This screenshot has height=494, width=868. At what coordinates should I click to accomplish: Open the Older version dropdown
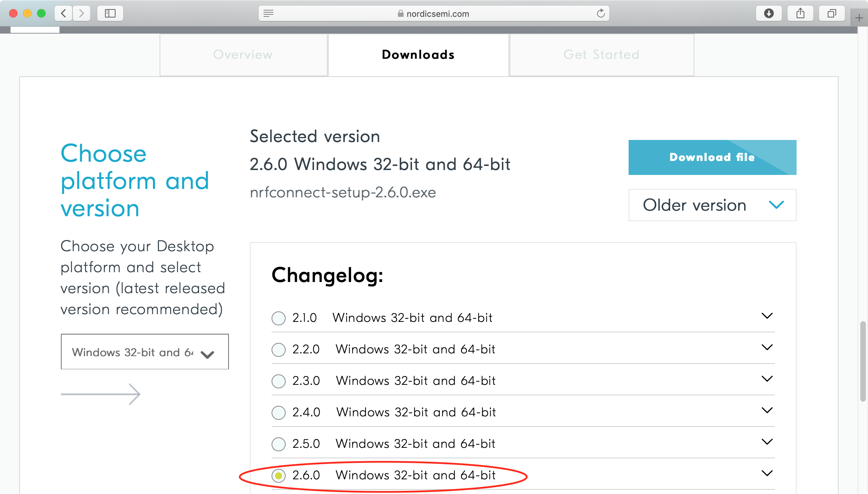[x=712, y=205]
